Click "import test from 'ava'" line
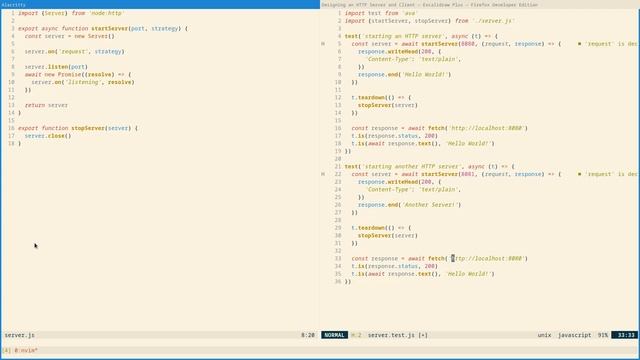 pyautogui.click(x=380, y=13)
